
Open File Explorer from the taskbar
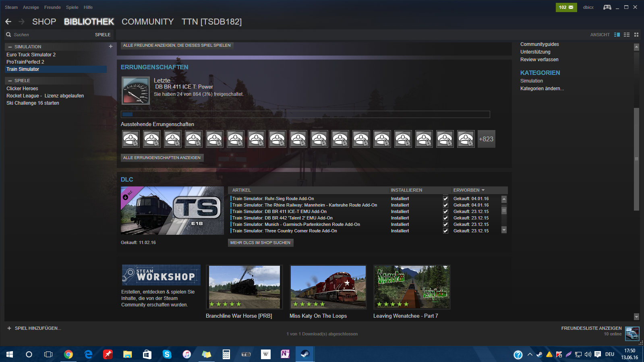(128, 354)
